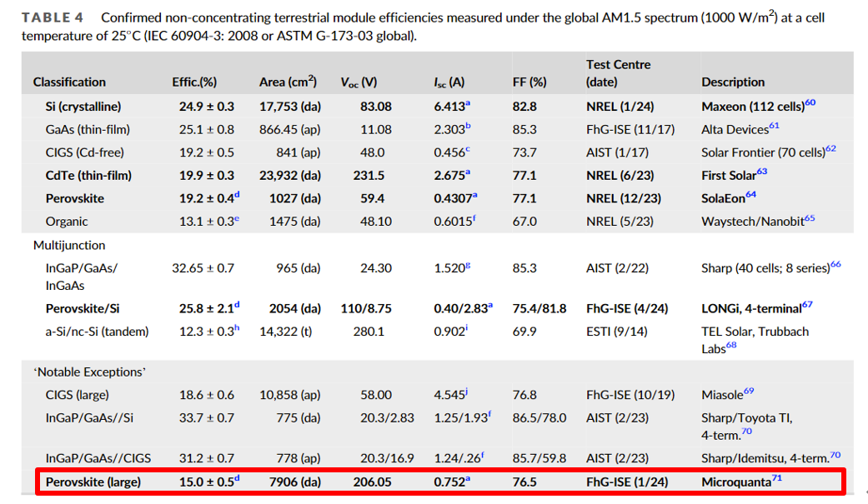Select the Perovskite/Si row label
The height and width of the screenshot is (504, 868).
click(x=83, y=308)
